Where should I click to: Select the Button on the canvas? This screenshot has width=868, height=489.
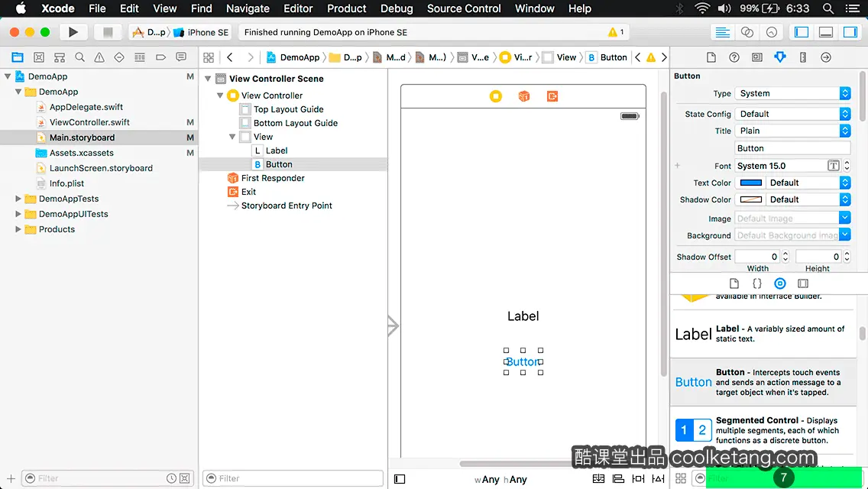click(523, 361)
